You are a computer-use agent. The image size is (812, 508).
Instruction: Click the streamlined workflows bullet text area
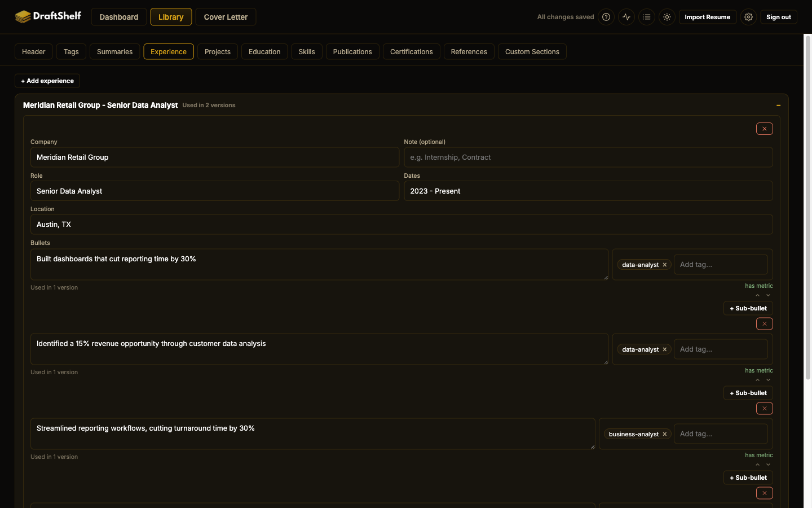click(x=312, y=433)
